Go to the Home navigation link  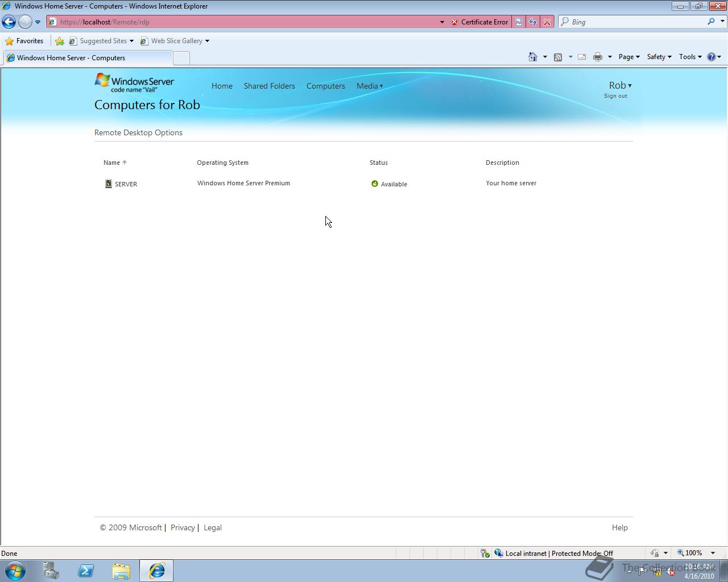[x=222, y=86]
